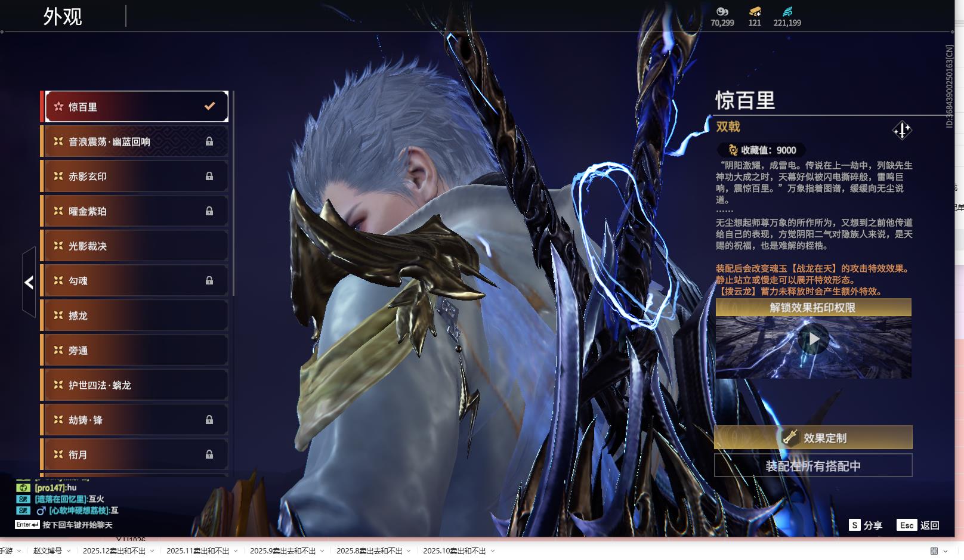Screen dimensions: 964x560
Task: Switch to the 2025.11卖出和不出 sheet tab
Action: pyautogui.click(x=197, y=551)
